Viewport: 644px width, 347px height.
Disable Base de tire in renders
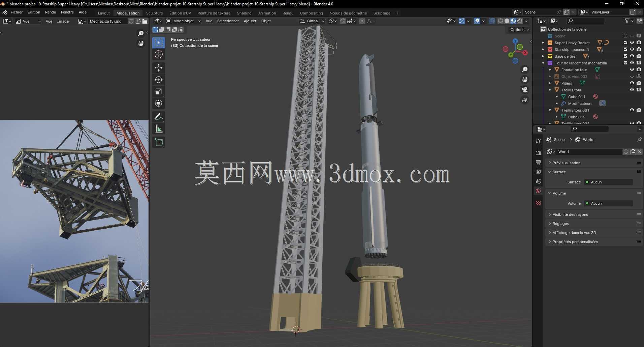pos(639,56)
